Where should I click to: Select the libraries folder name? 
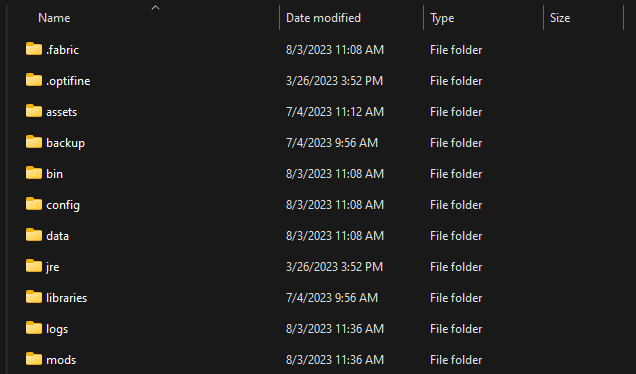pyautogui.click(x=67, y=298)
